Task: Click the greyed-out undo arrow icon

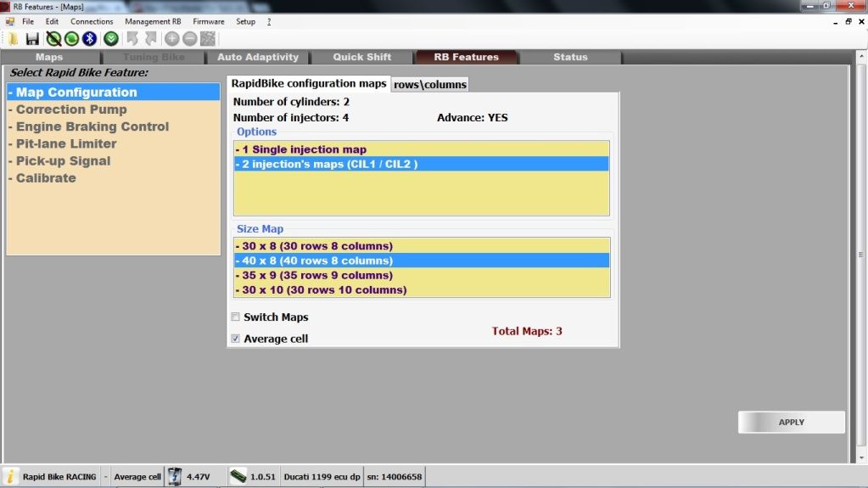Action: pos(132,39)
